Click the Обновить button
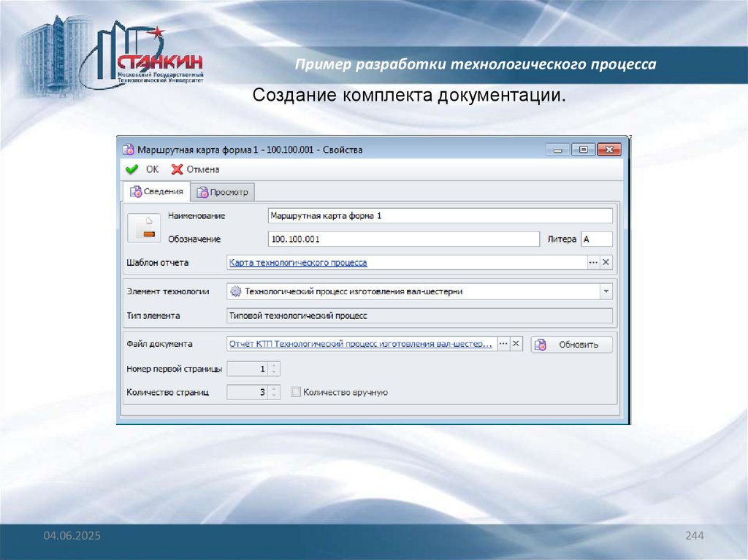 point(571,345)
